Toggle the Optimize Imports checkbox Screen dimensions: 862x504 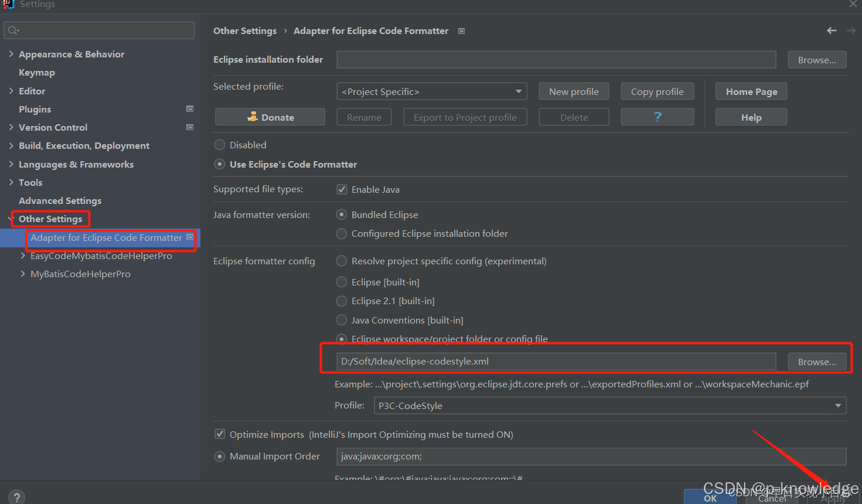tap(220, 434)
